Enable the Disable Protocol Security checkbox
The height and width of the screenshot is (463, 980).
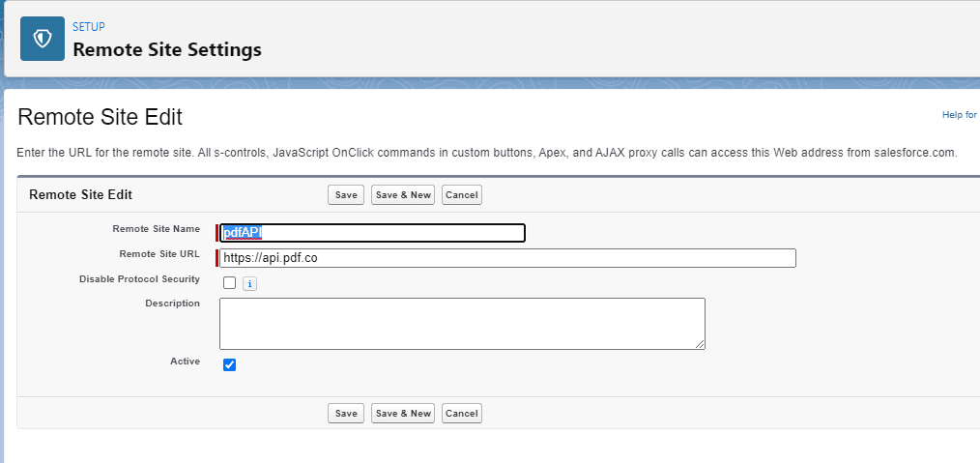click(x=229, y=283)
